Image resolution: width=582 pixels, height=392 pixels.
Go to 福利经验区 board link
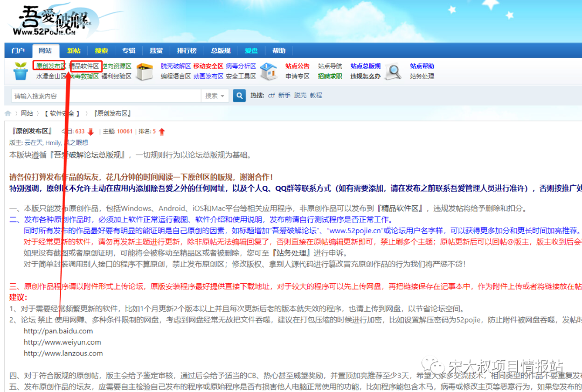tap(116, 76)
